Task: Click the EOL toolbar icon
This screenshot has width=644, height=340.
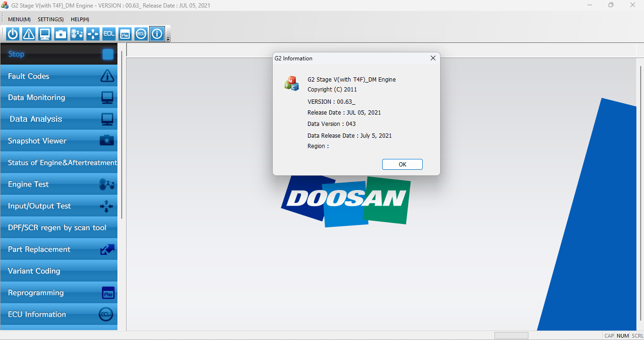Action: point(109,34)
